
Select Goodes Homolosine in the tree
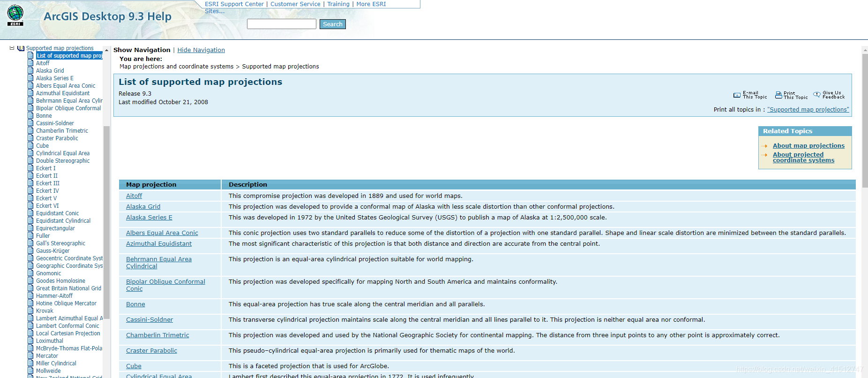coord(60,280)
